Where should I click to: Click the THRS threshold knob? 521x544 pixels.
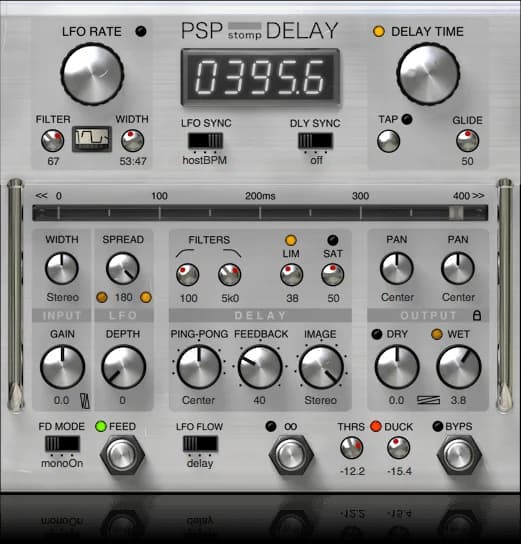click(352, 448)
